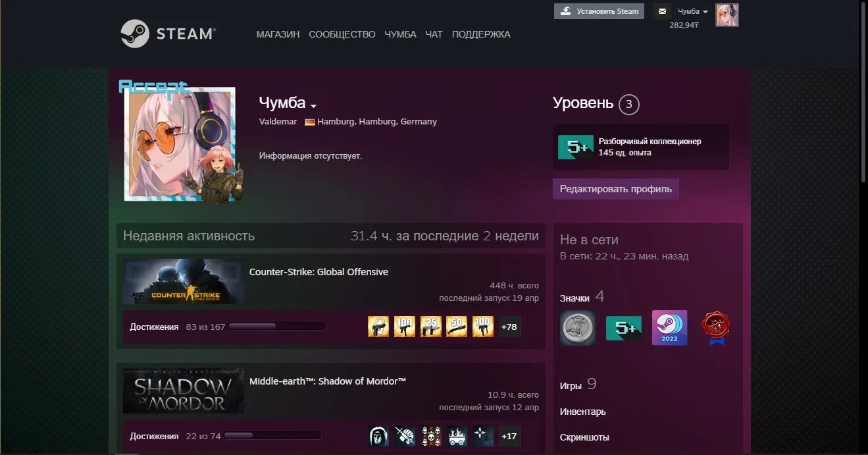This screenshot has height=455, width=868.
Task: Click the Valdemar real name text
Action: click(278, 122)
